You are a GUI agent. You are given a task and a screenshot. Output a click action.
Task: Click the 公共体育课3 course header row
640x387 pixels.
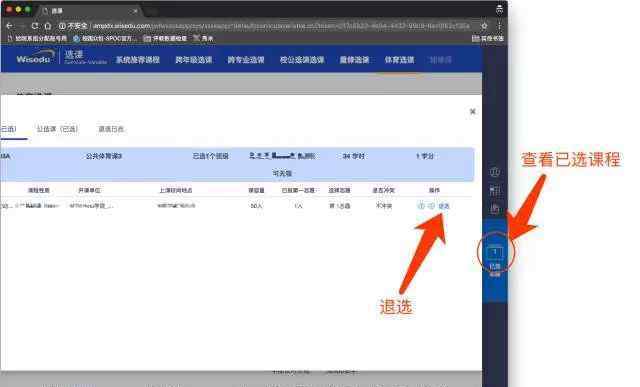click(x=237, y=165)
